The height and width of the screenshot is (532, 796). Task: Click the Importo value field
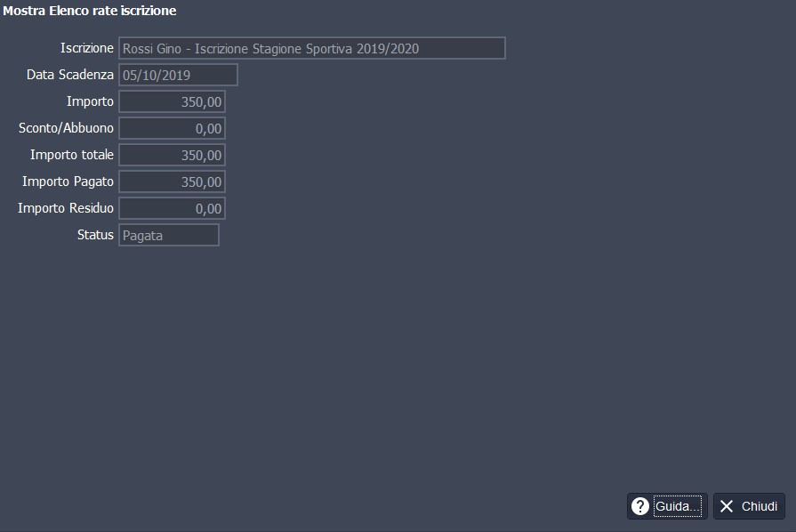(x=172, y=101)
